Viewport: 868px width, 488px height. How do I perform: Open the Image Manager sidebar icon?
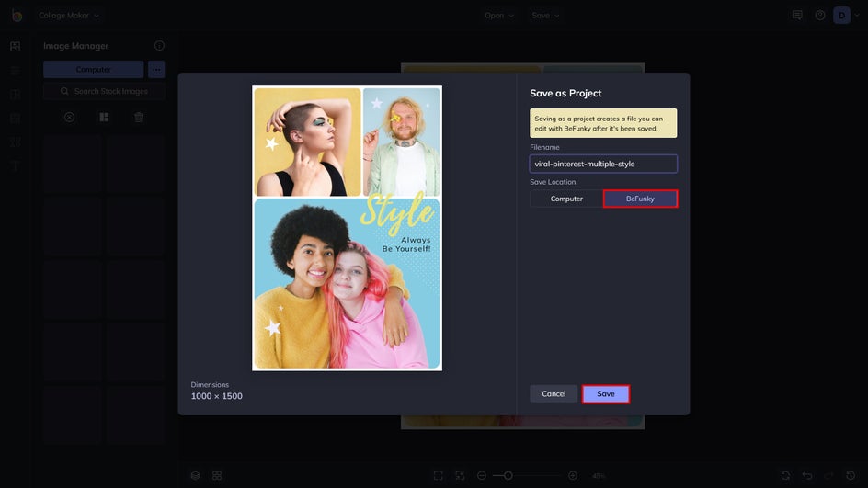pos(15,46)
